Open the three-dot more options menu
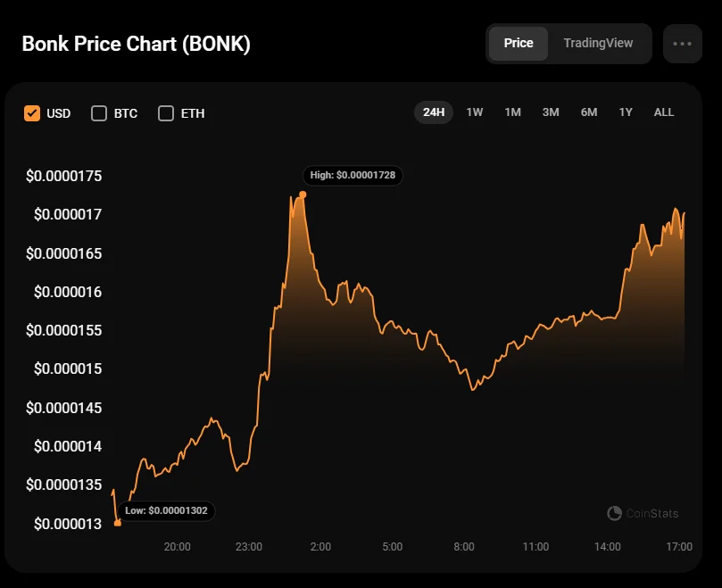722x588 pixels. [682, 44]
